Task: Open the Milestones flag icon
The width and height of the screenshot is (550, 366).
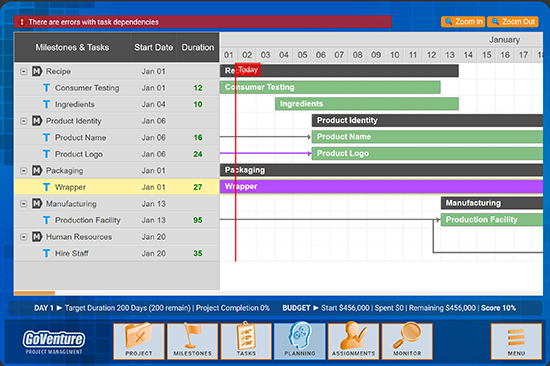Action: (193, 341)
